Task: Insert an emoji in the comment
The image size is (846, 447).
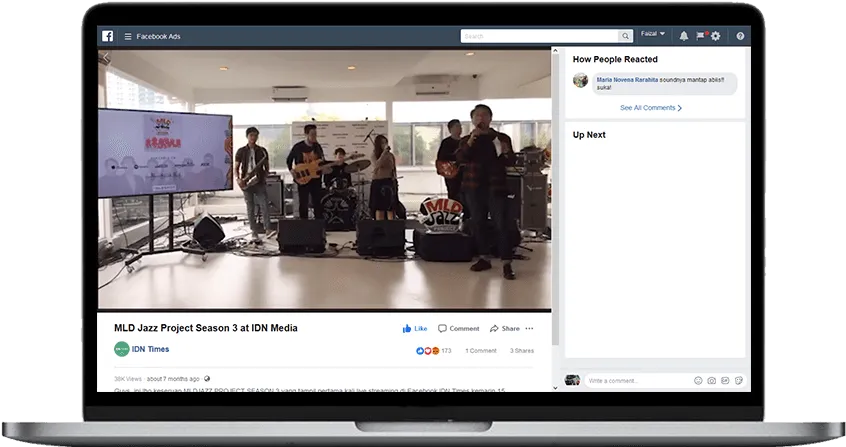Action: click(698, 381)
